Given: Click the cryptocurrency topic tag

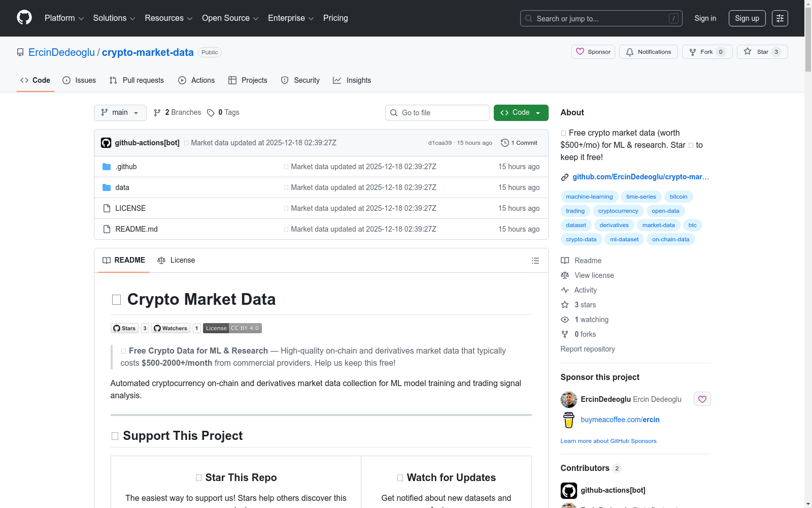Looking at the screenshot, I should [618, 211].
